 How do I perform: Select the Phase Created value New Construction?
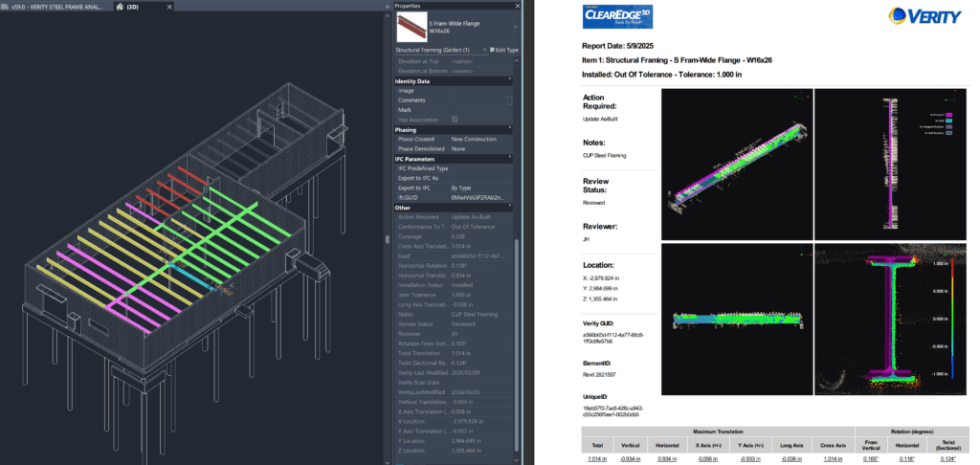[474, 140]
